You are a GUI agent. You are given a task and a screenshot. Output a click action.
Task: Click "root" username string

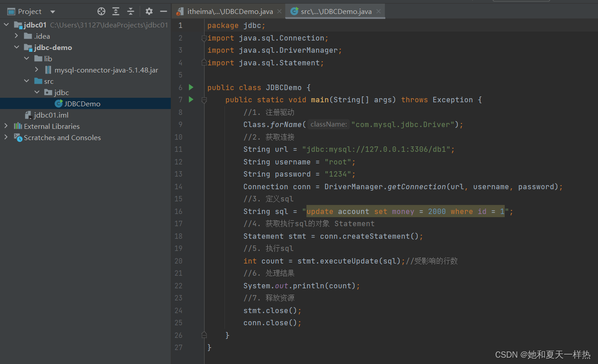338,162
